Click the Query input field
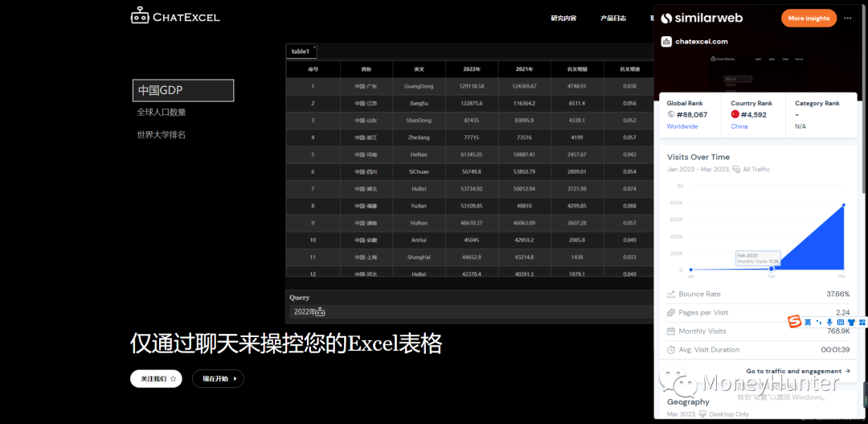The image size is (868, 424). tap(470, 312)
